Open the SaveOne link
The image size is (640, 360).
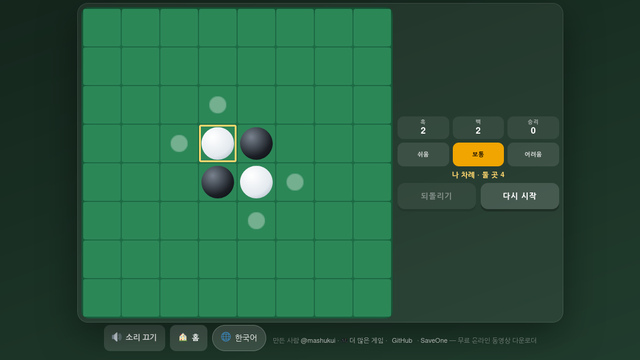click(433, 340)
